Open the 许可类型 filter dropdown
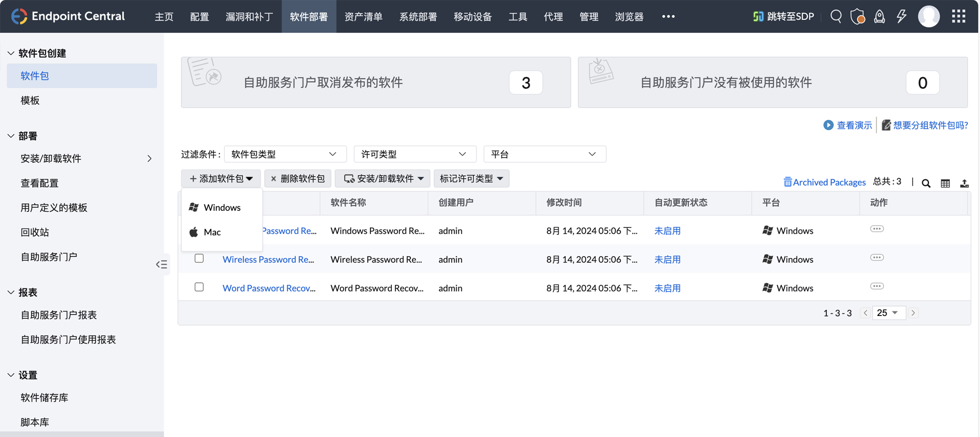This screenshot has height=437, width=980. tap(414, 154)
